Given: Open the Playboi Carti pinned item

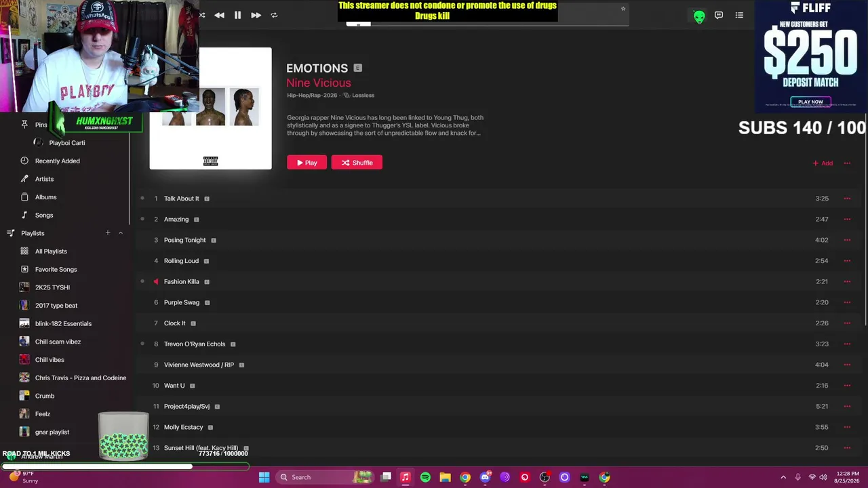Looking at the screenshot, I should click(66, 143).
